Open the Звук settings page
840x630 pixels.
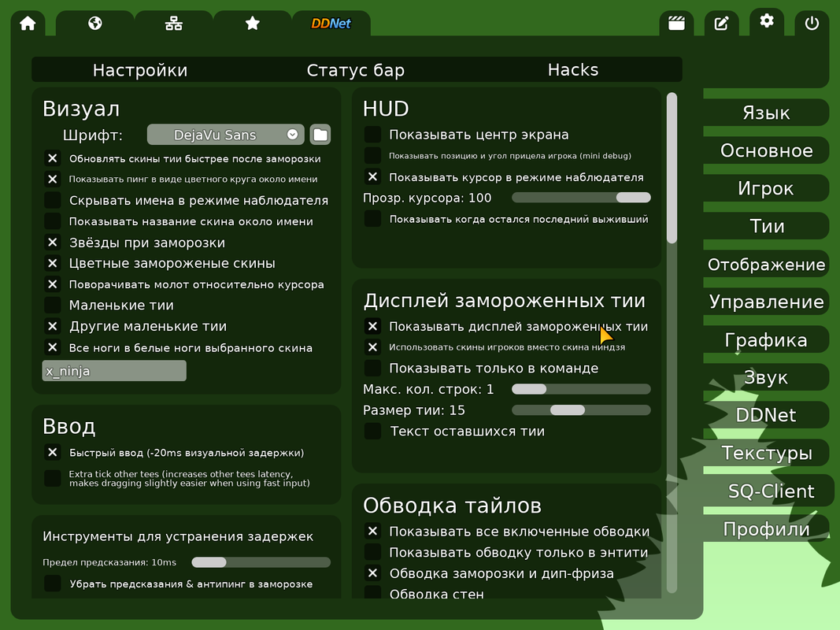point(766,377)
